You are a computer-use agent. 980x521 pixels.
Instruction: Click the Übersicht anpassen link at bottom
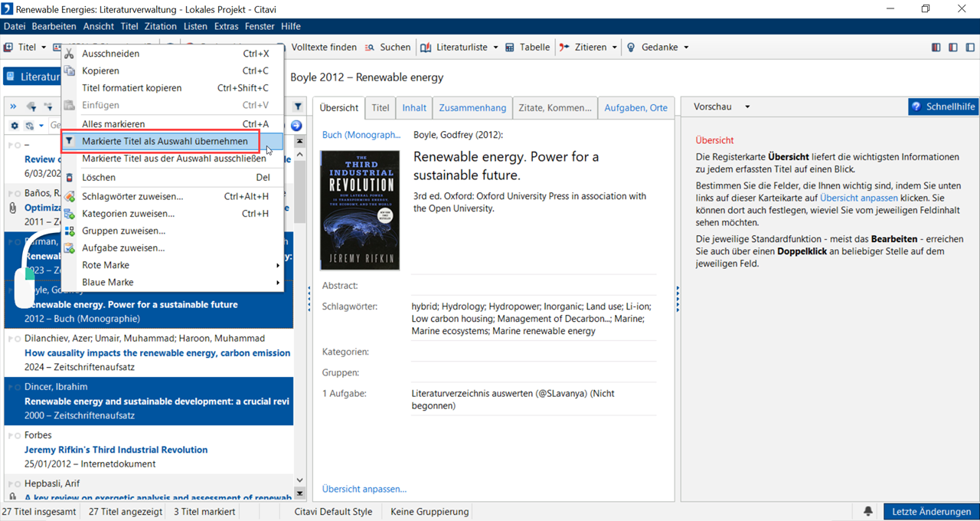click(x=364, y=489)
